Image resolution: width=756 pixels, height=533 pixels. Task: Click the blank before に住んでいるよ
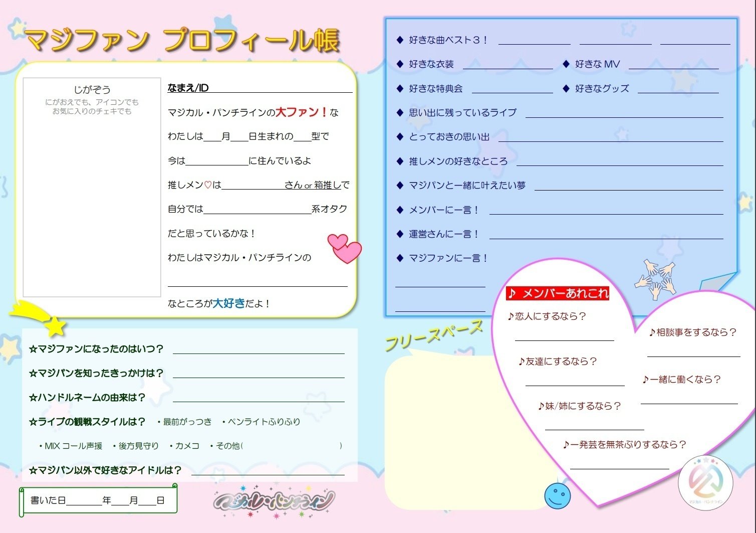coord(216,161)
